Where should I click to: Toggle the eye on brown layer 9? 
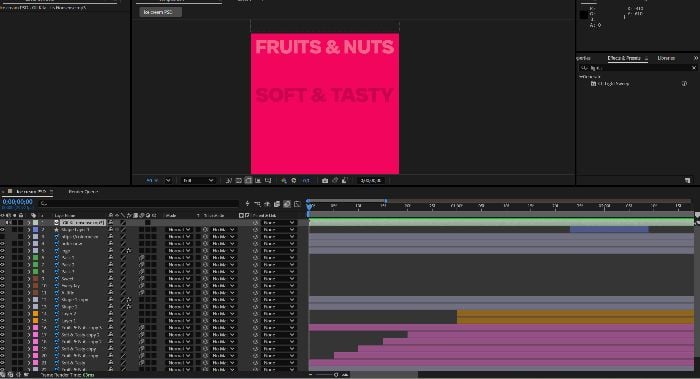3,279
